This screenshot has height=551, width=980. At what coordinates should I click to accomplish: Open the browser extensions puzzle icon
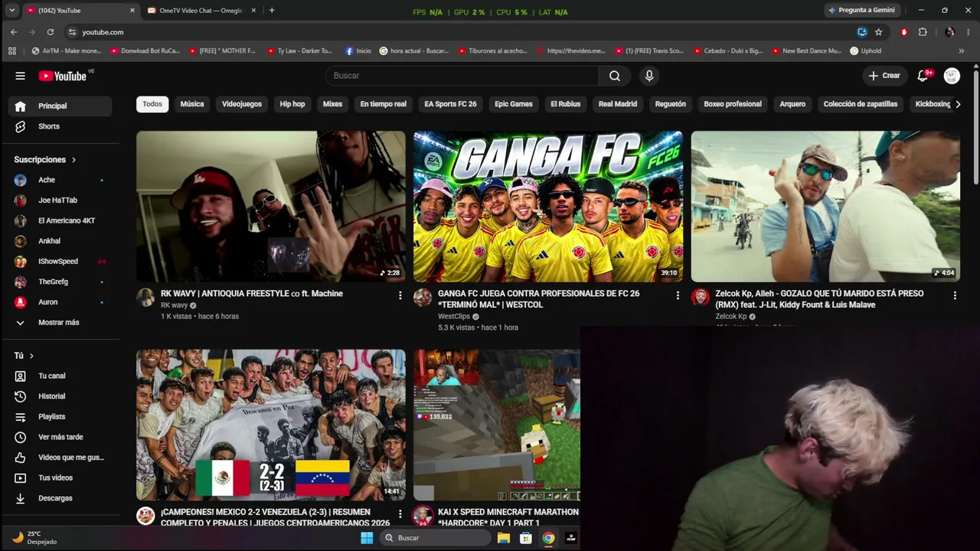pos(923,32)
